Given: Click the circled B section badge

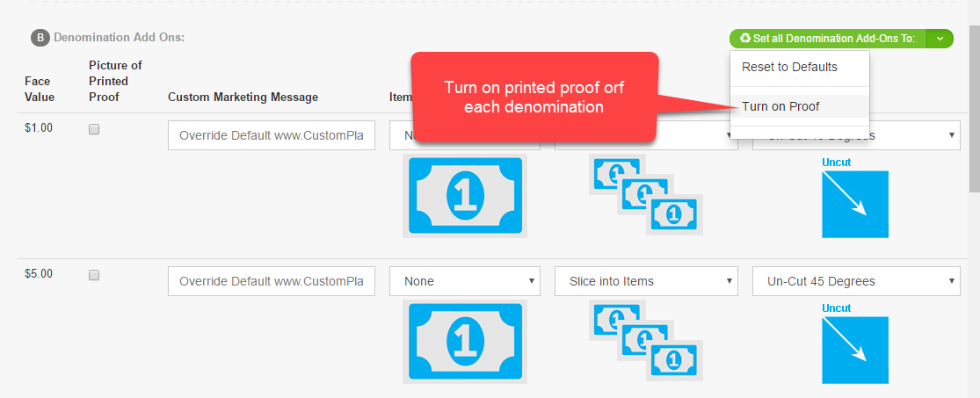Looking at the screenshot, I should coord(40,38).
